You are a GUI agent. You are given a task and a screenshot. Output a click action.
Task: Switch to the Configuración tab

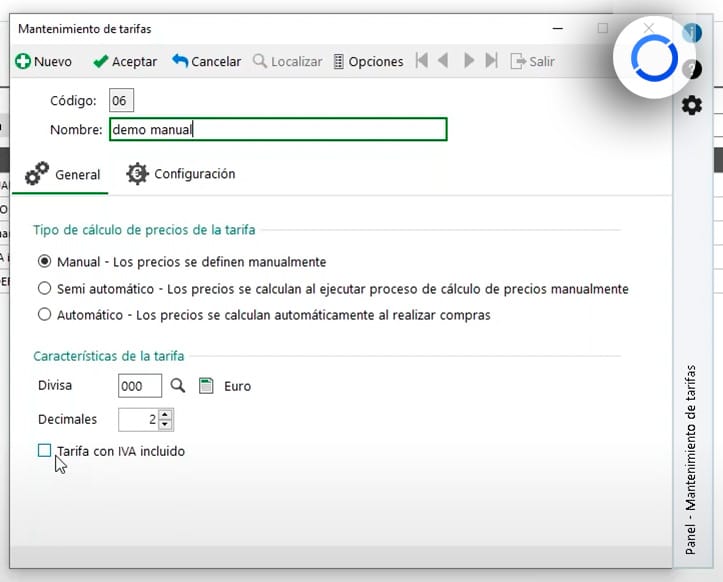coord(181,174)
